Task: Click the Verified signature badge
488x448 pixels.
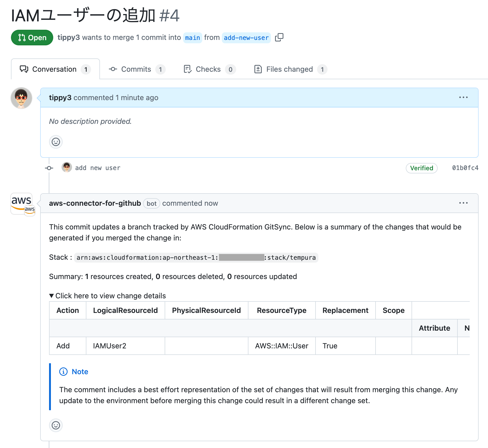Action: [422, 168]
